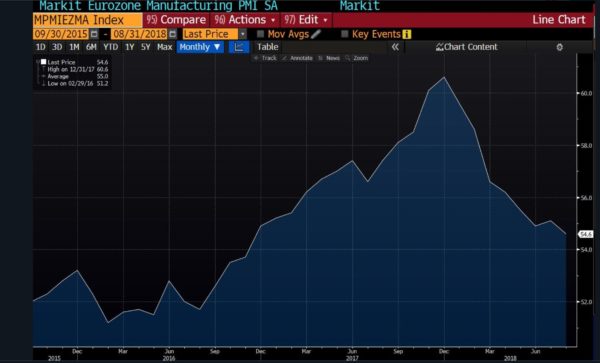600x363 pixels.
Task: Click the 95) Compare button
Action: click(176, 20)
